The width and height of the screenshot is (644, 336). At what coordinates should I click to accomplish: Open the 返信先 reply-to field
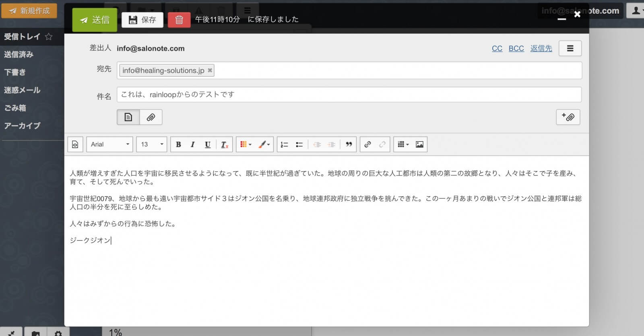tap(541, 48)
